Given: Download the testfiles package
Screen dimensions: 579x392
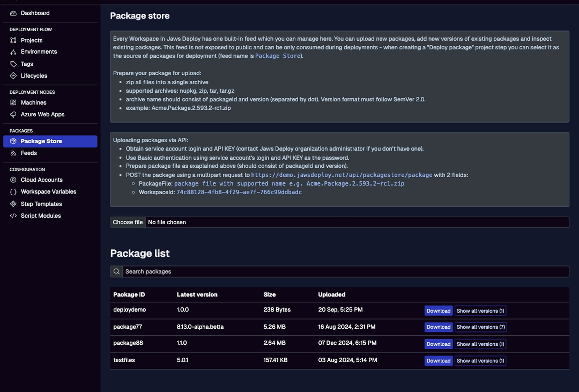Looking at the screenshot, I should [x=438, y=361].
